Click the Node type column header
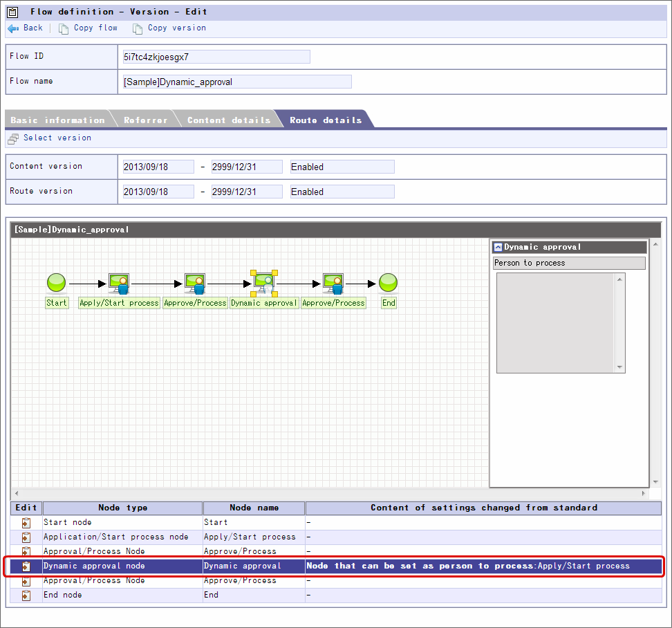 [x=122, y=508]
